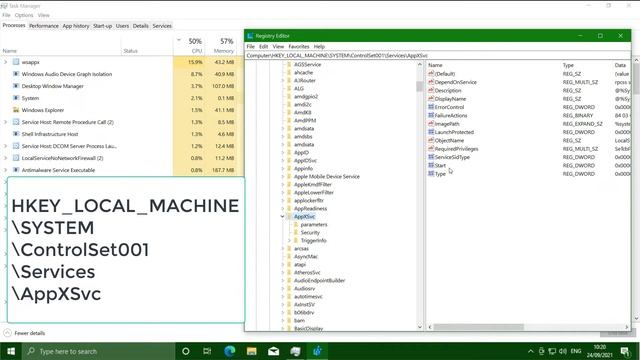Click the Security subkey folder icon
Image resolution: width=640 pixels, height=360 pixels.
tap(296, 232)
